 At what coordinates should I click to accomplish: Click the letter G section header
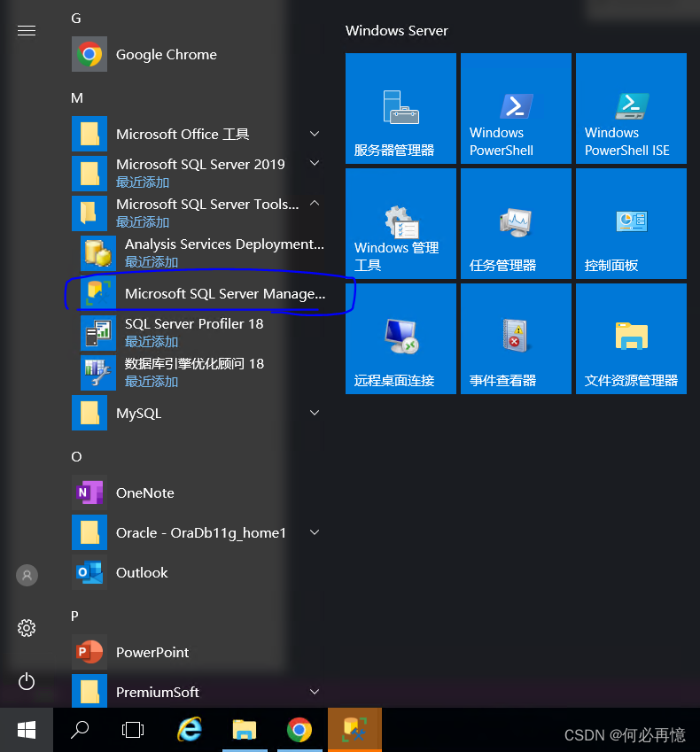click(76, 19)
